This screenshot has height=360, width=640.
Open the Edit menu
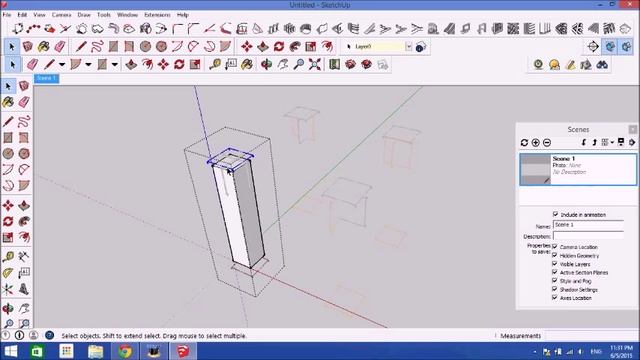click(22, 15)
